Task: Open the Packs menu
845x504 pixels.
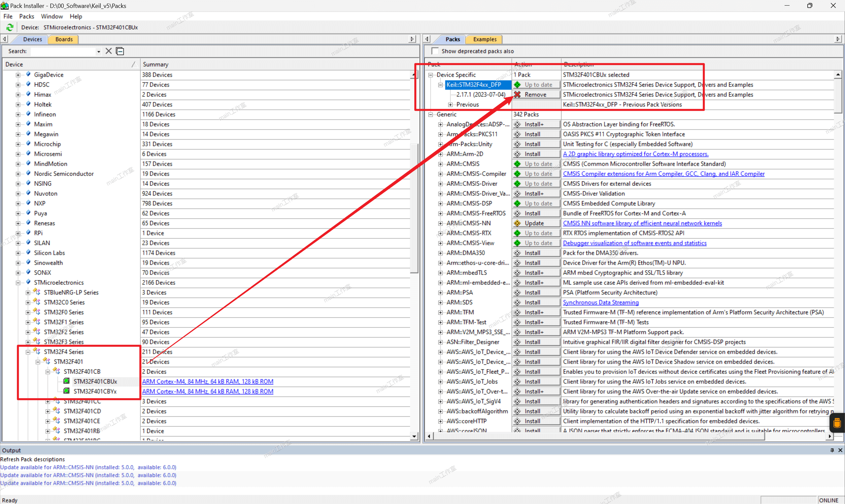Action: (x=26, y=16)
